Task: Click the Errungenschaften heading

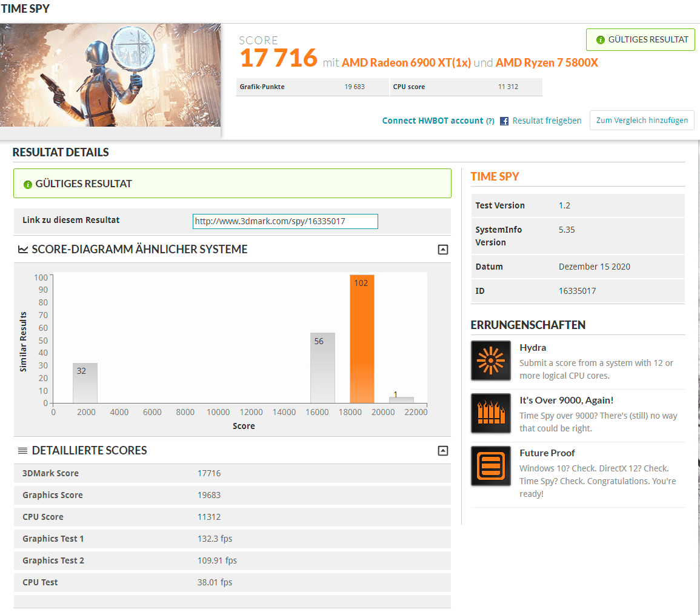Action: tap(528, 325)
